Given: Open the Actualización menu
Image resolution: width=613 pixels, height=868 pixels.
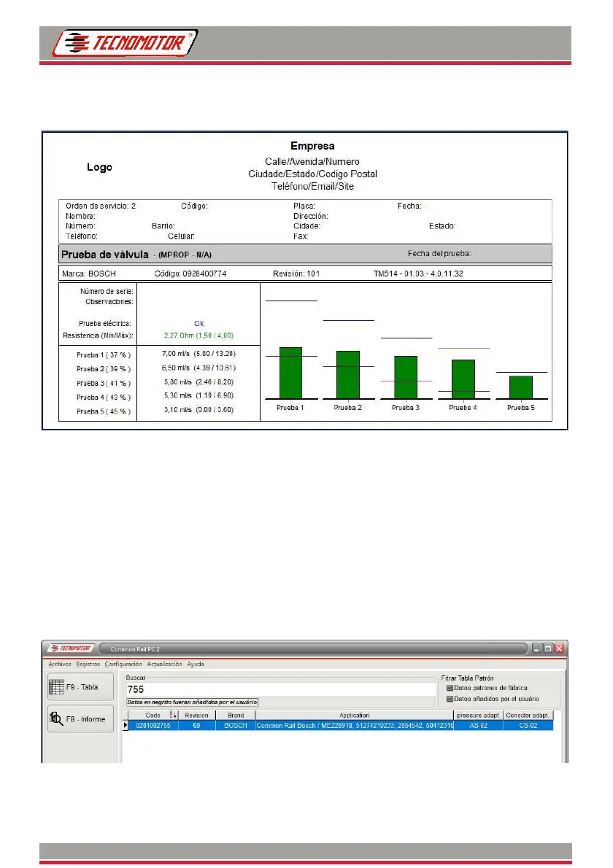Looking at the screenshot, I should tap(164, 664).
